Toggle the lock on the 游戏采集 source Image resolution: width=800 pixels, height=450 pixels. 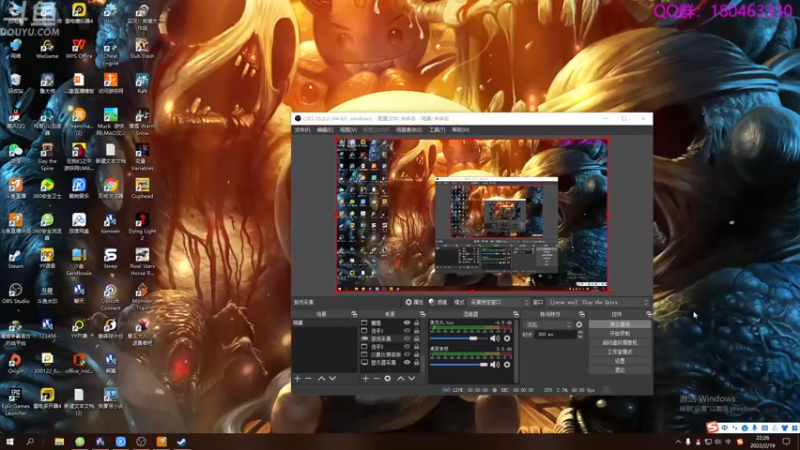[416, 338]
